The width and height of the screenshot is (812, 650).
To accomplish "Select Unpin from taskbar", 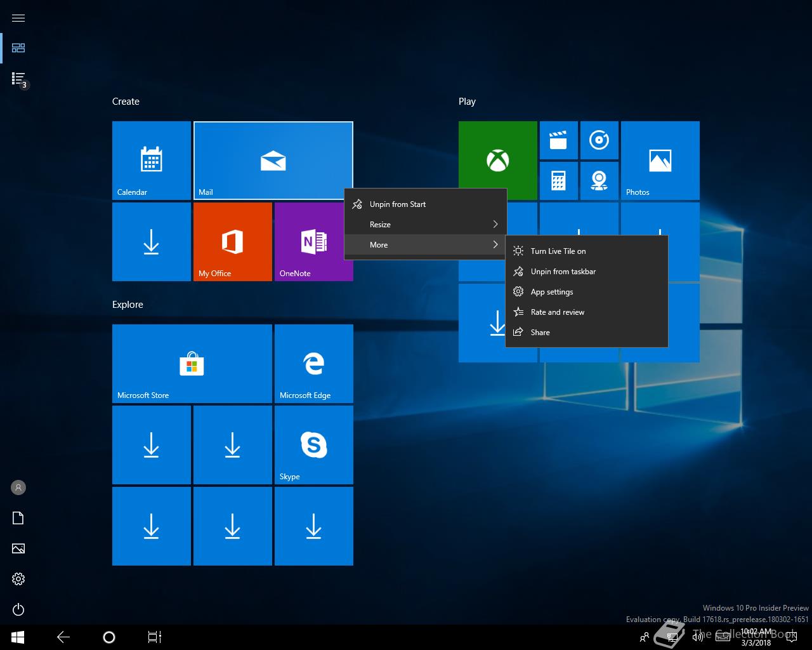I will click(x=587, y=272).
